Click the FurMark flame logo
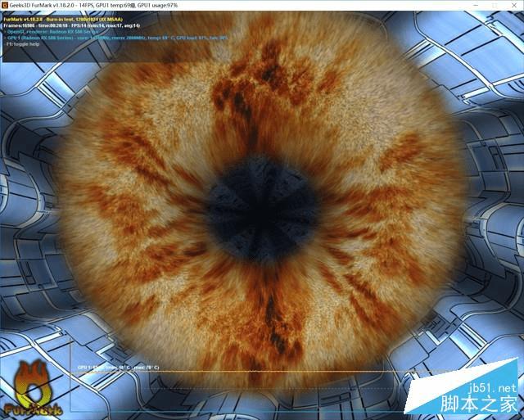The height and width of the screenshot is (420, 524). [x=33, y=389]
